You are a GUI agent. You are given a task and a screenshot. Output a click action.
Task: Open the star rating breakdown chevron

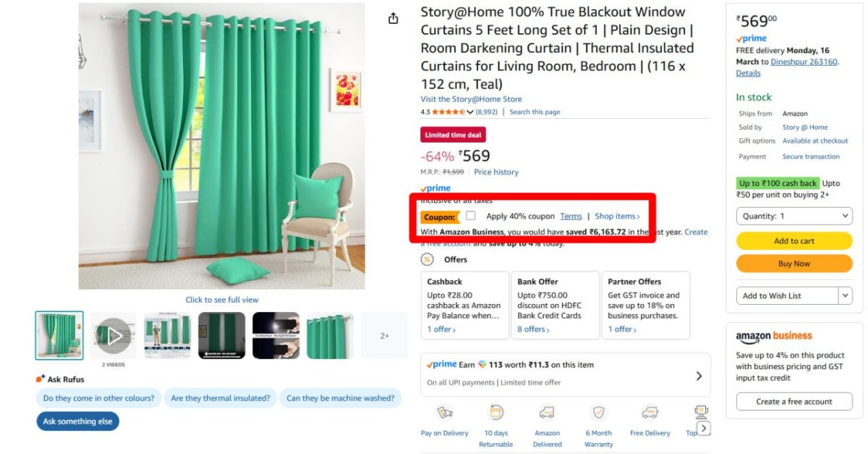(x=470, y=112)
